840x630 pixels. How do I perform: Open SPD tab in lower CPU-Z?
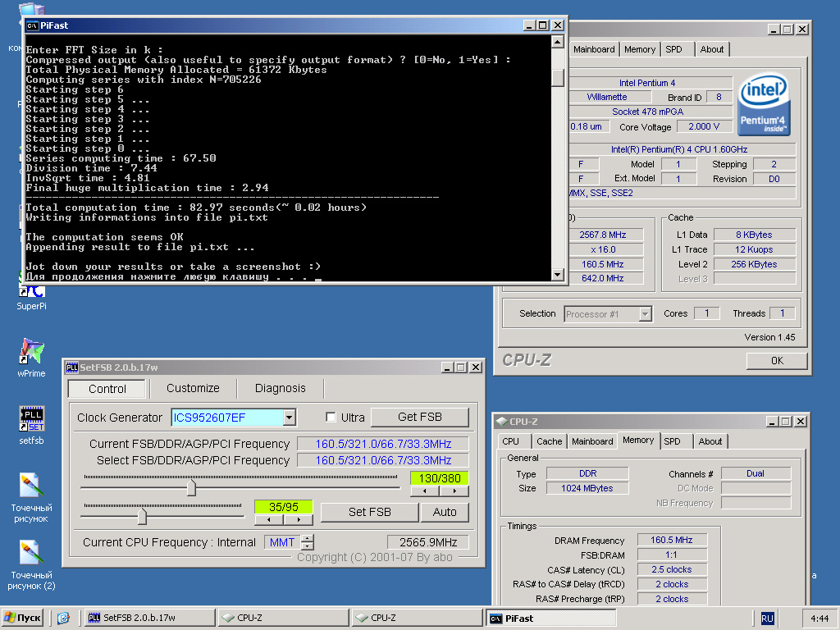pos(673,441)
